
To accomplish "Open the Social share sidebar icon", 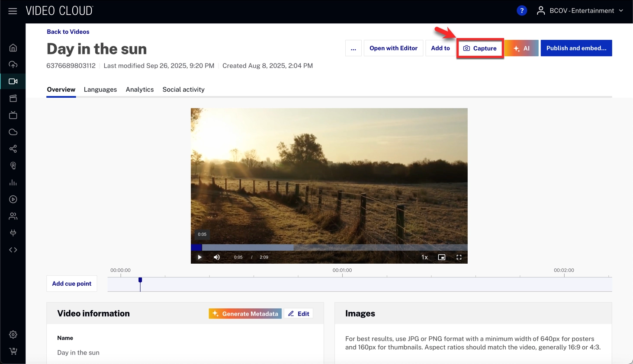I will click(13, 149).
